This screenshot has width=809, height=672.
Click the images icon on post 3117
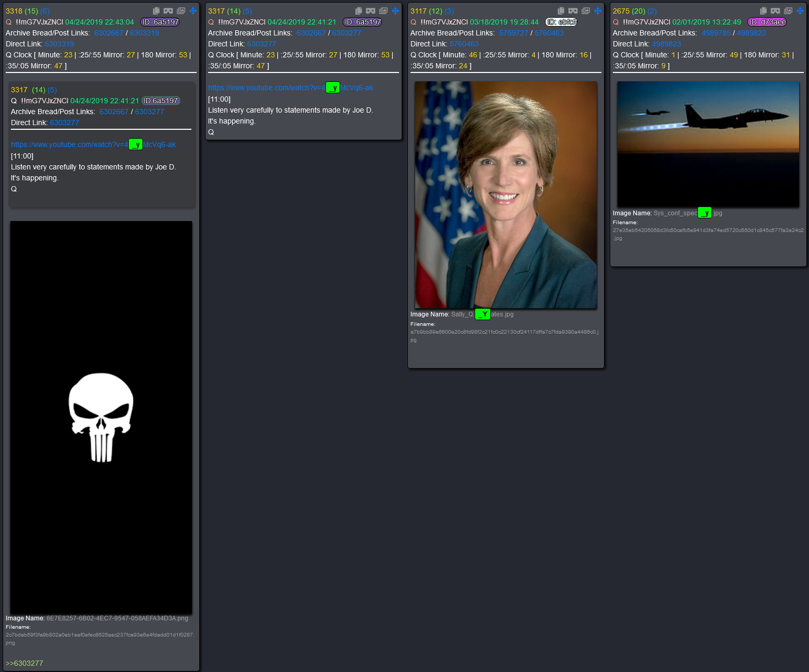pyautogui.click(x=586, y=11)
